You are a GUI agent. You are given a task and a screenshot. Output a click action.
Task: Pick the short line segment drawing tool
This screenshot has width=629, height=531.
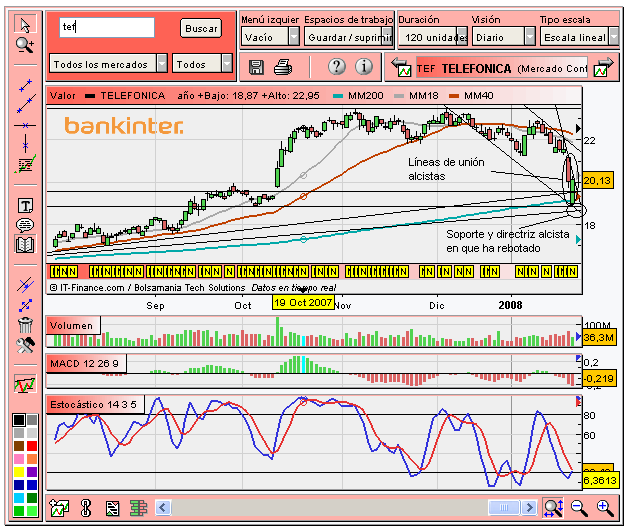tap(25, 85)
